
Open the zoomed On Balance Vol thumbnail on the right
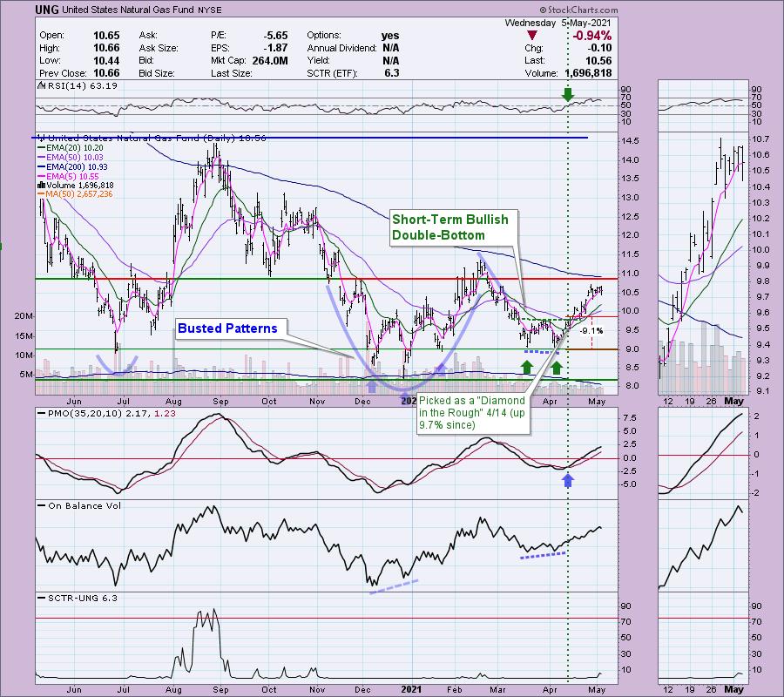point(704,545)
